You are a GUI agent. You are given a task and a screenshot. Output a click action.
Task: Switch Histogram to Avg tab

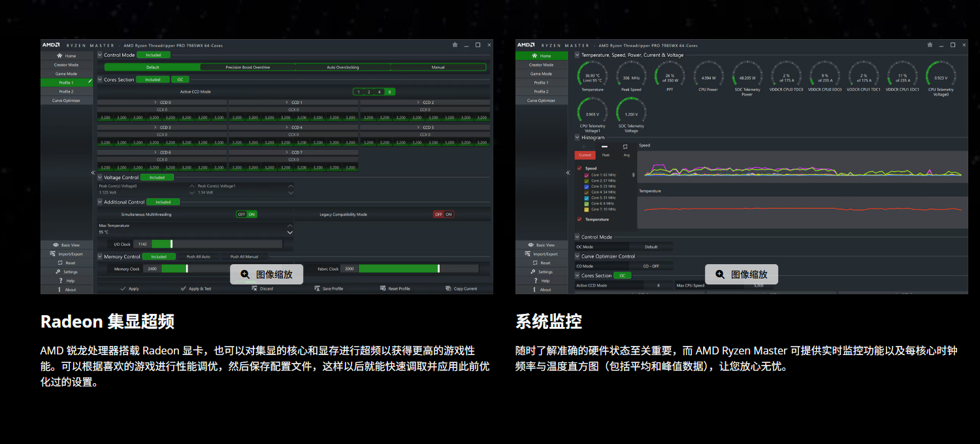[627, 155]
